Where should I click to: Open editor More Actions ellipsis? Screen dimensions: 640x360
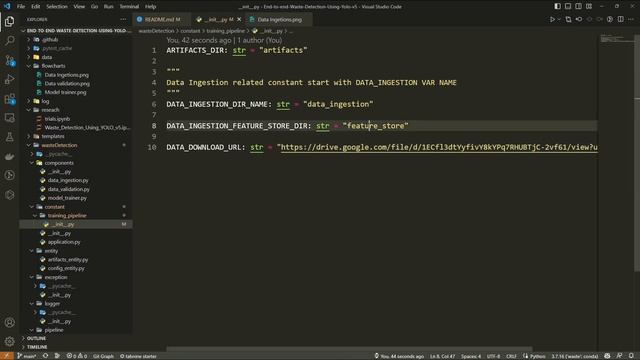pyautogui.click(x=631, y=19)
